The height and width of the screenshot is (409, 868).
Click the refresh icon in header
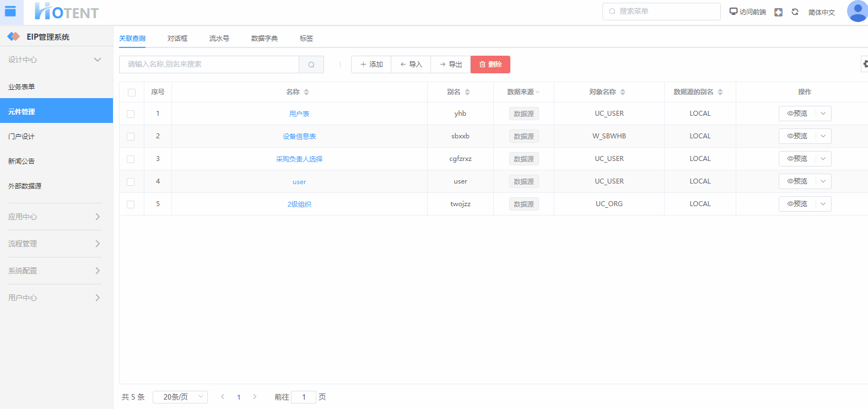795,12
